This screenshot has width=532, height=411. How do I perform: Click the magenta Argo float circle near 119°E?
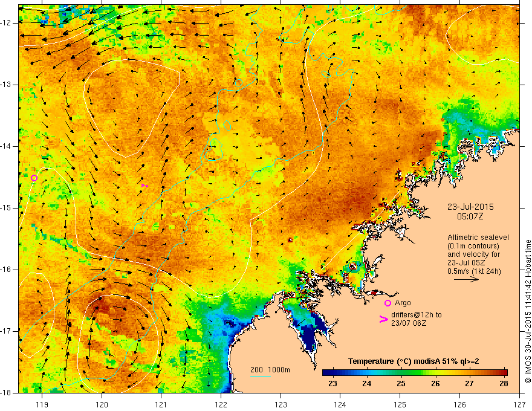(x=34, y=178)
